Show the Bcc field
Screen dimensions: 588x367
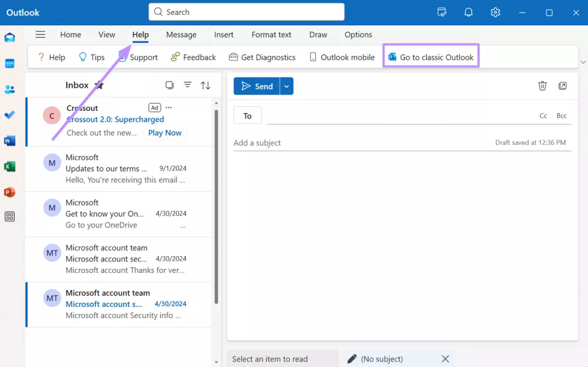[562, 115]
